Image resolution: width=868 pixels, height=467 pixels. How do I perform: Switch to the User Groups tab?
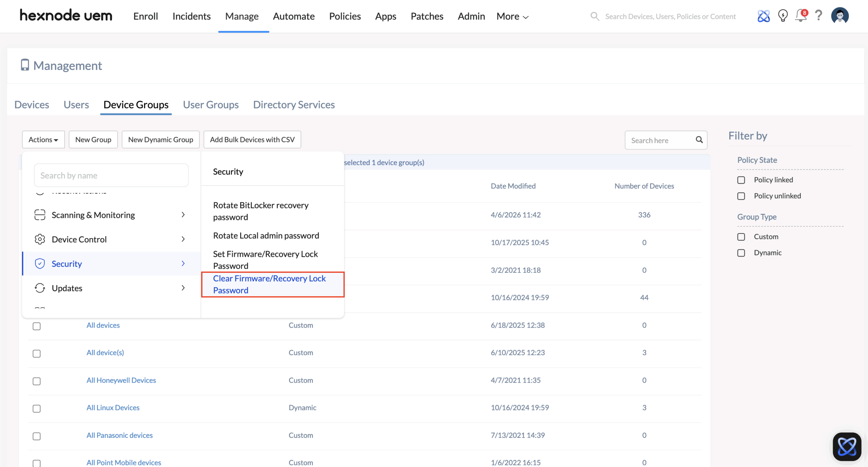point(211,104)
